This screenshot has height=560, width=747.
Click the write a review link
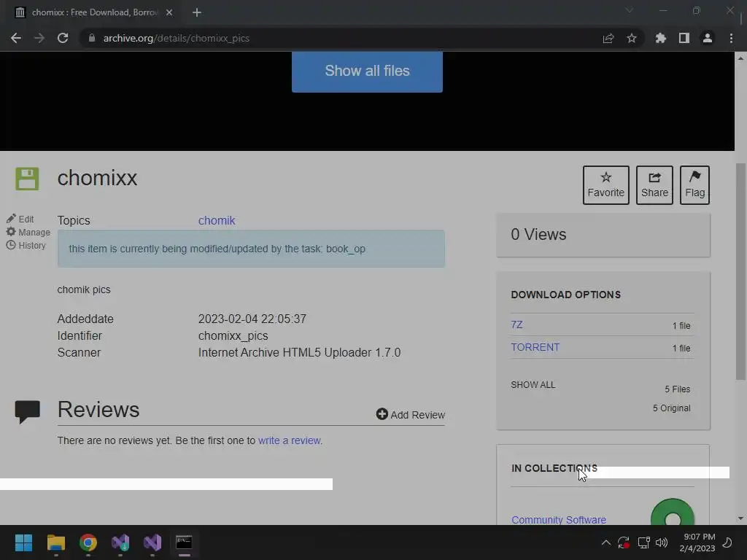click(289, 440)
